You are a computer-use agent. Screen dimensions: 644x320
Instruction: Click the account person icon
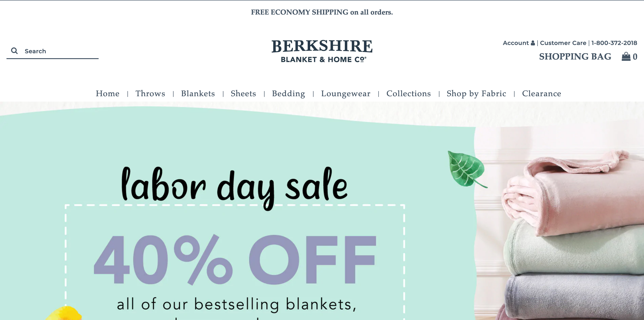point(533,43)
